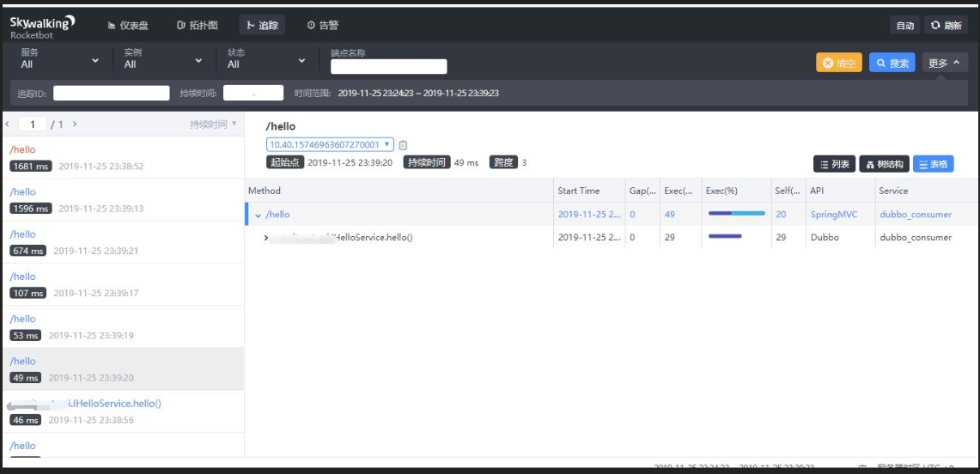This screenshot has width=980, height=474.
Task: Collapse the /hello span row
Action: pyautogui.click(x=259, y=215)
